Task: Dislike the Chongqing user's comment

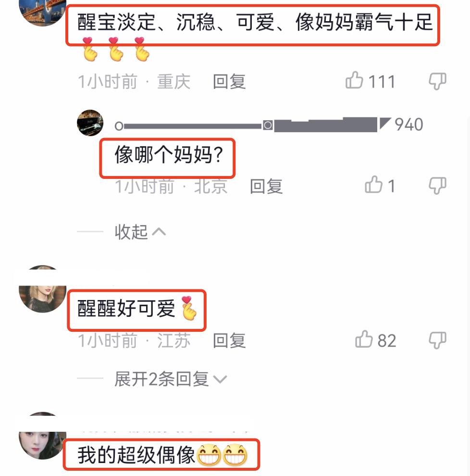Action: click(x=437, y=81)
